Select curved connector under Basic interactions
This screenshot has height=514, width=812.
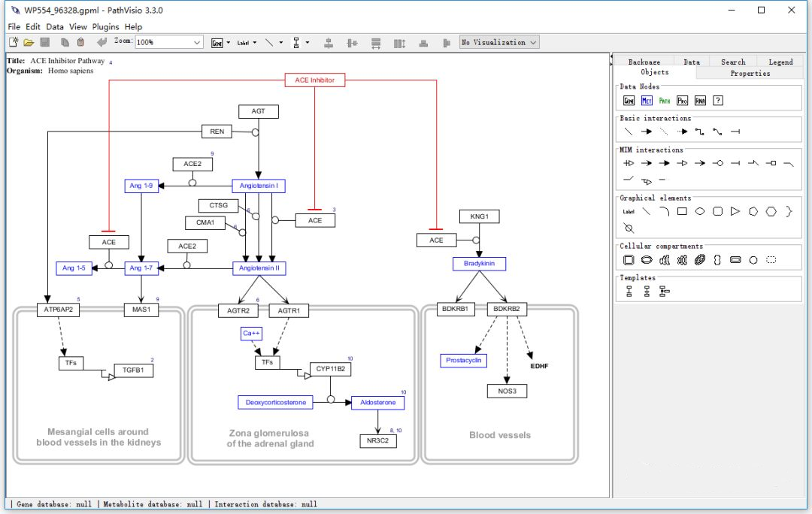coord(717,132)
